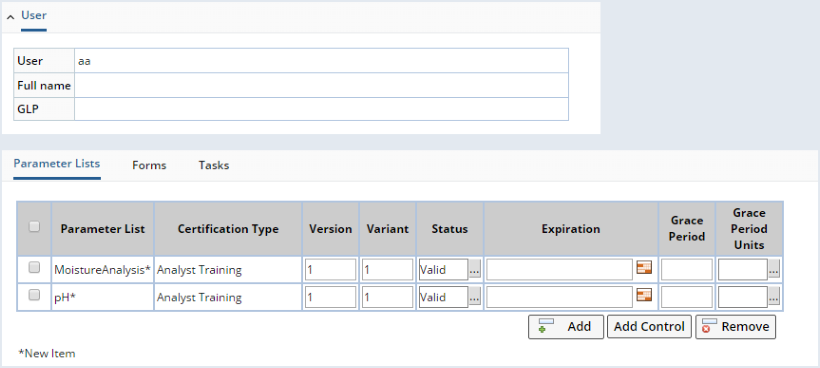Open grace period units lookup for MoistureAnalysis
The image size is (820, 368).
click(x=774, y=270)
